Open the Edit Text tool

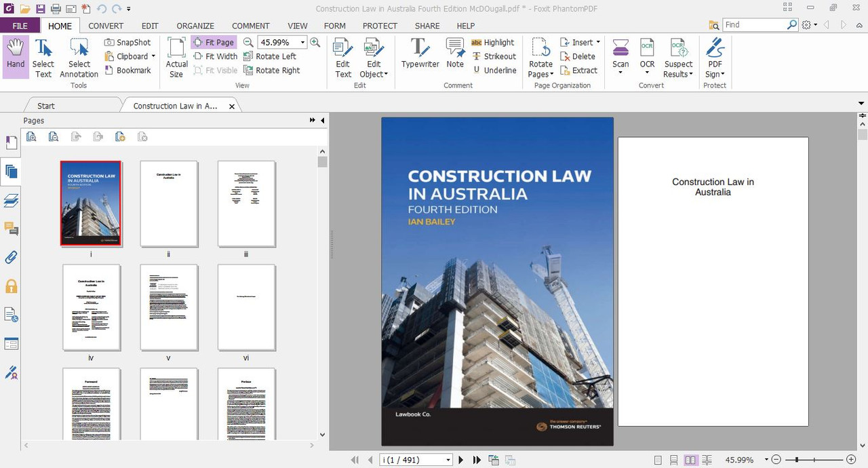click(343, 57)
